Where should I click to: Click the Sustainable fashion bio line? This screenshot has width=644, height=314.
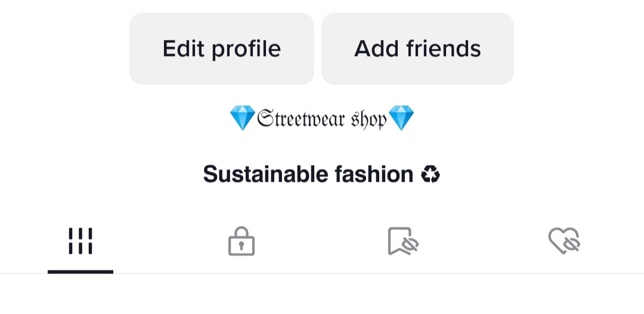coord(321,175)
